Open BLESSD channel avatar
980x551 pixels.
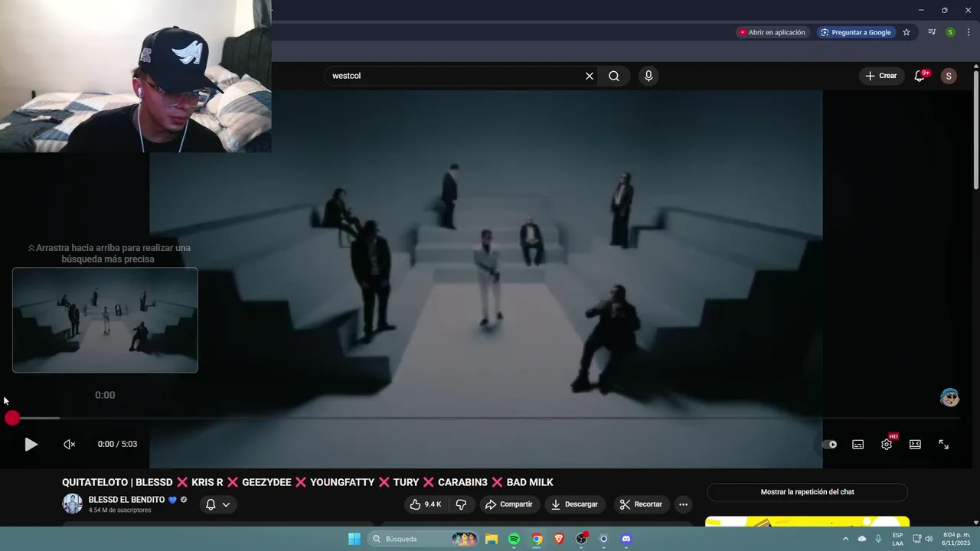click(72, 504)
